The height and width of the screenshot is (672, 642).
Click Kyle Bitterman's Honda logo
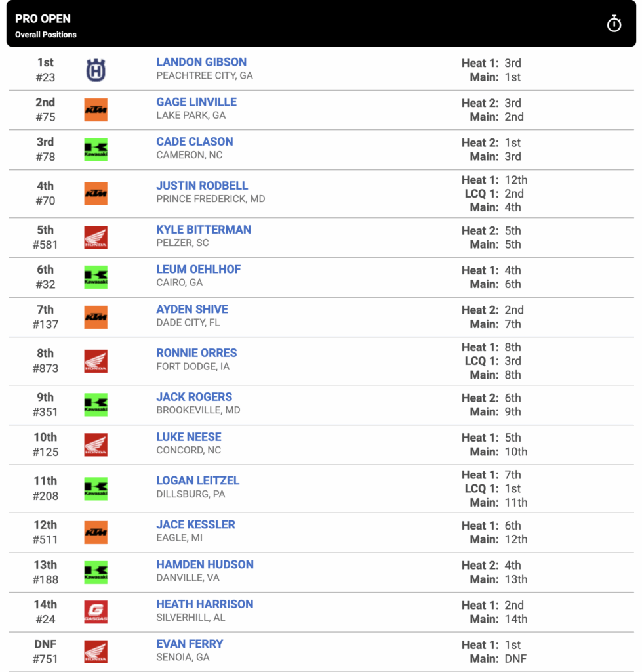pos(96,238)
